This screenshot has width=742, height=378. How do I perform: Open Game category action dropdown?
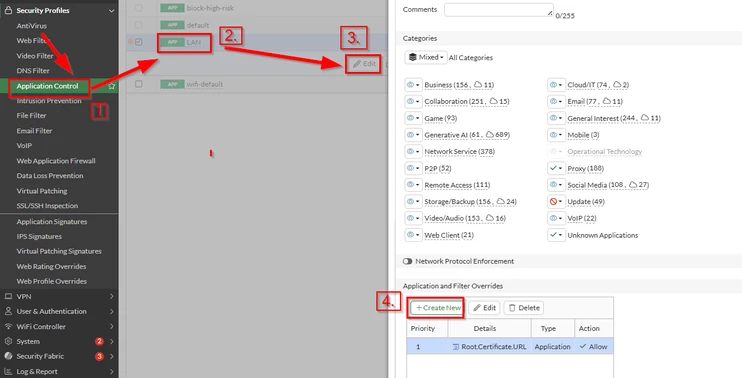pyautogui.click(x=413, y=118)
